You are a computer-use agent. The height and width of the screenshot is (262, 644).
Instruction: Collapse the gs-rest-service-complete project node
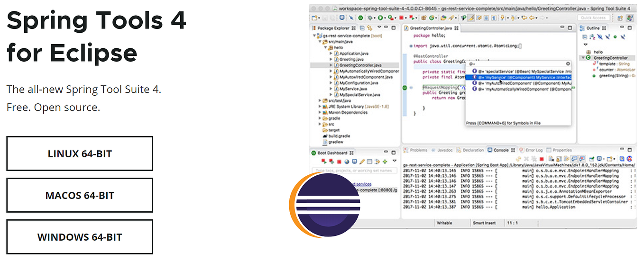(x=314, y=36)
